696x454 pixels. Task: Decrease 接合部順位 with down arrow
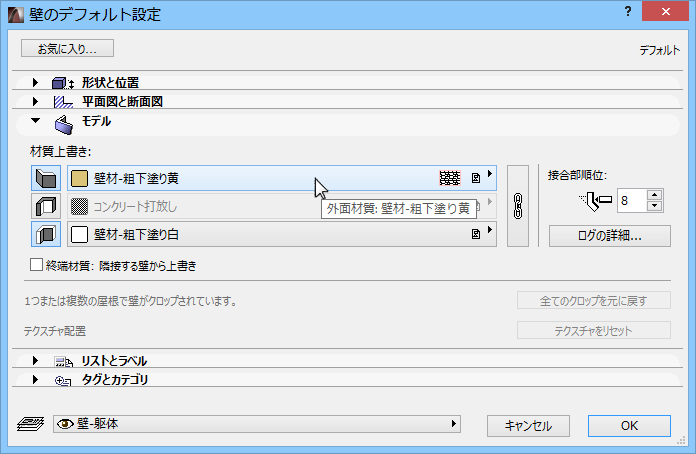[x=655, y=206]
